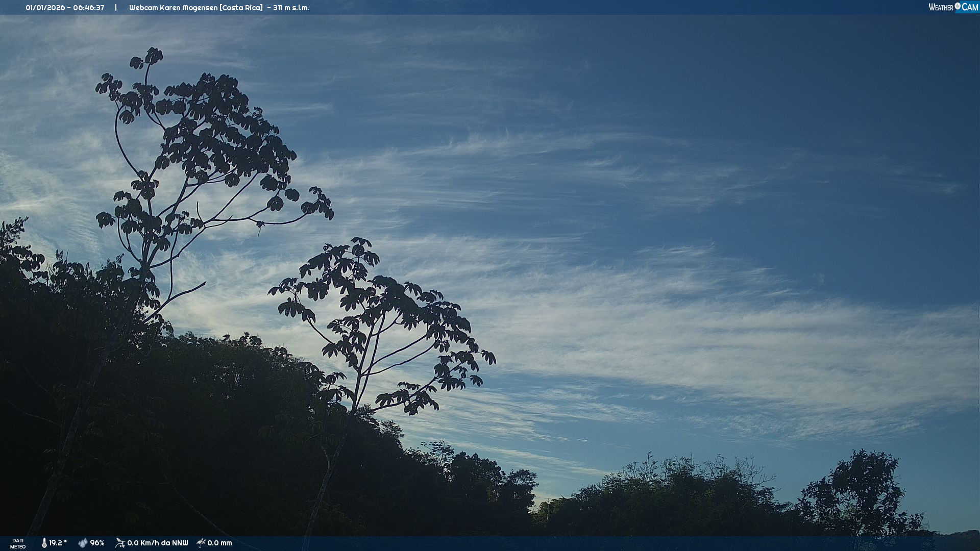
Task: Click the camera lens in WeatherCam logo
Action: coord(958,6)
